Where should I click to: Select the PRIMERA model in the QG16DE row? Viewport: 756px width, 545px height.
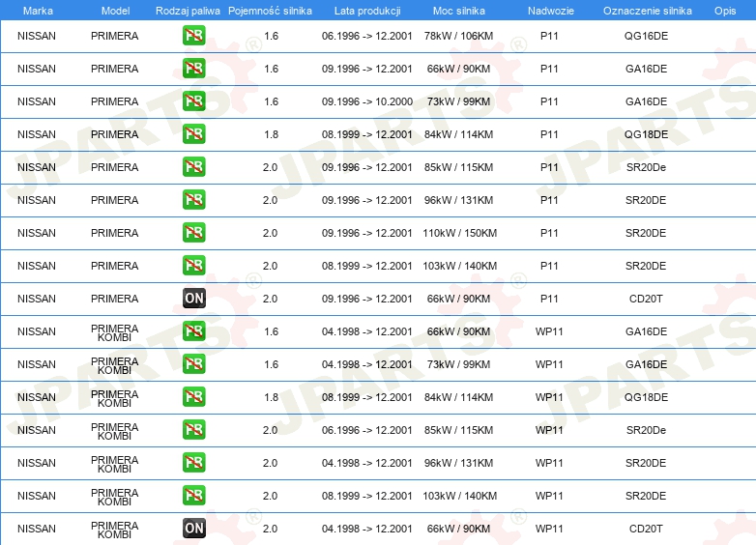click(x=115, y=36)
